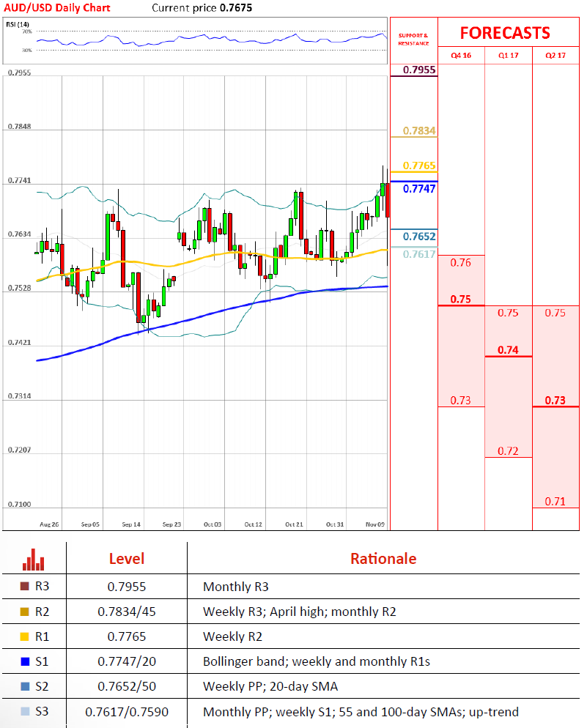The width and height of the screenshot is (587, 728).
Task: Click the Nov 09 date axis label
Action: (x=375, y=524)
